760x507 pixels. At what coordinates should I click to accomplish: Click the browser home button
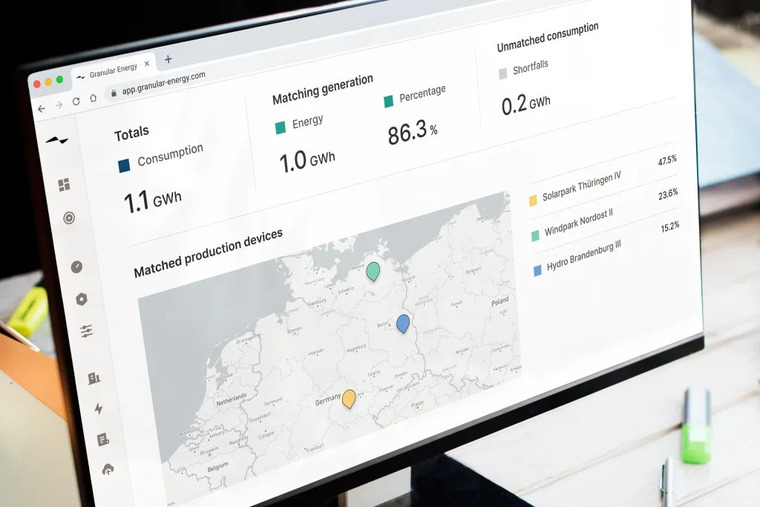click(x=93, y=98)
